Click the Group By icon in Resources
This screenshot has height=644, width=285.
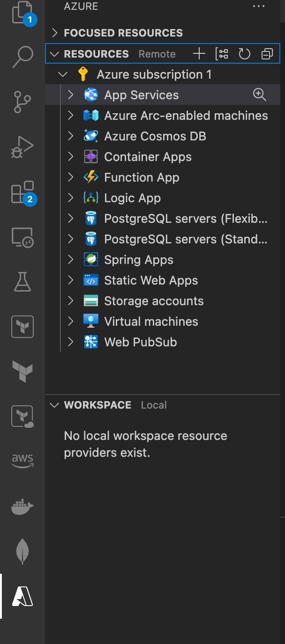tap(222, 54)
